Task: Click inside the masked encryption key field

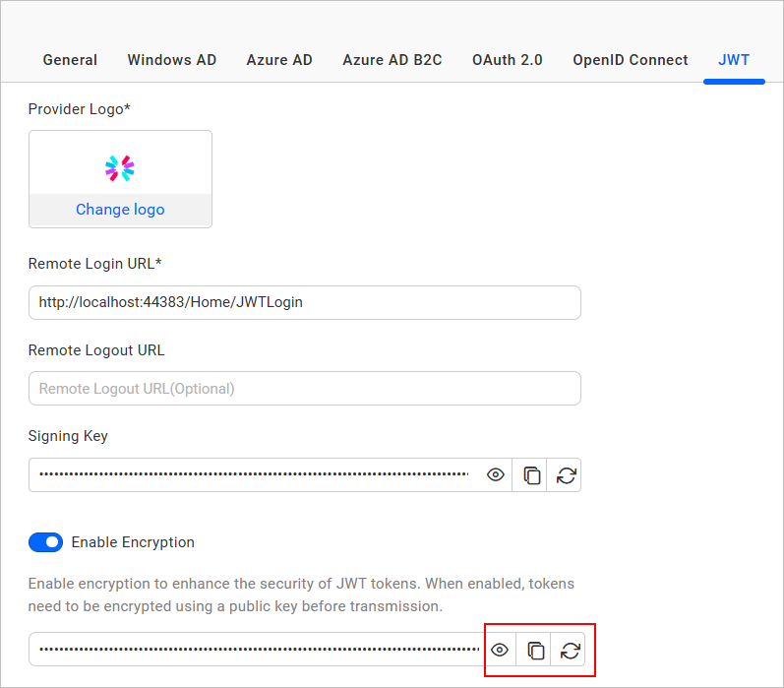Action: [259, 650]
